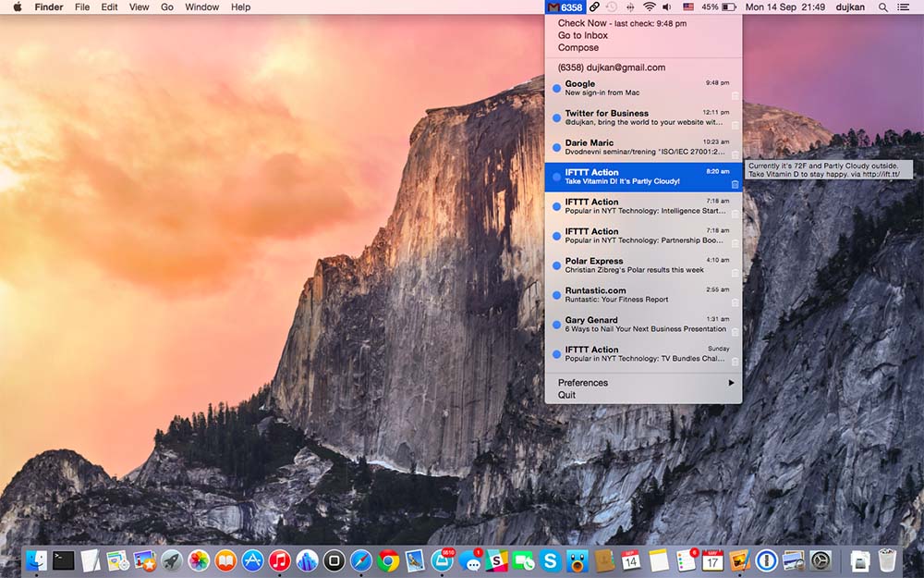Open the US flag input source menu

tap(687, 7)
